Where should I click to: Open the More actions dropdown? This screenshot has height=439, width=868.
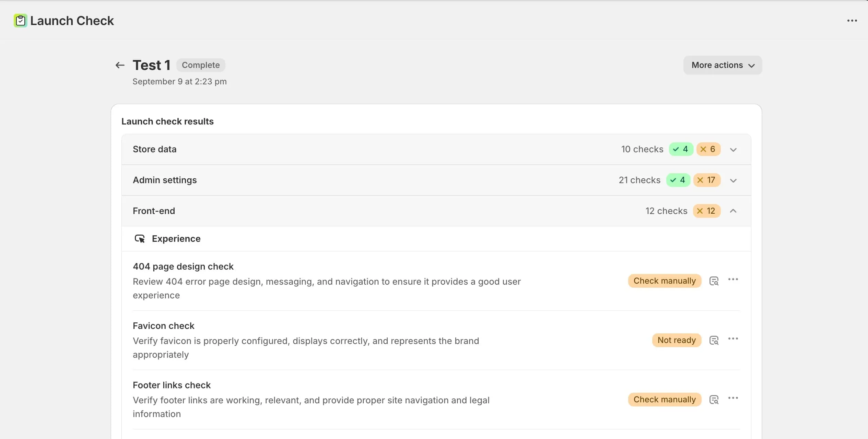(x=723, y=65)
